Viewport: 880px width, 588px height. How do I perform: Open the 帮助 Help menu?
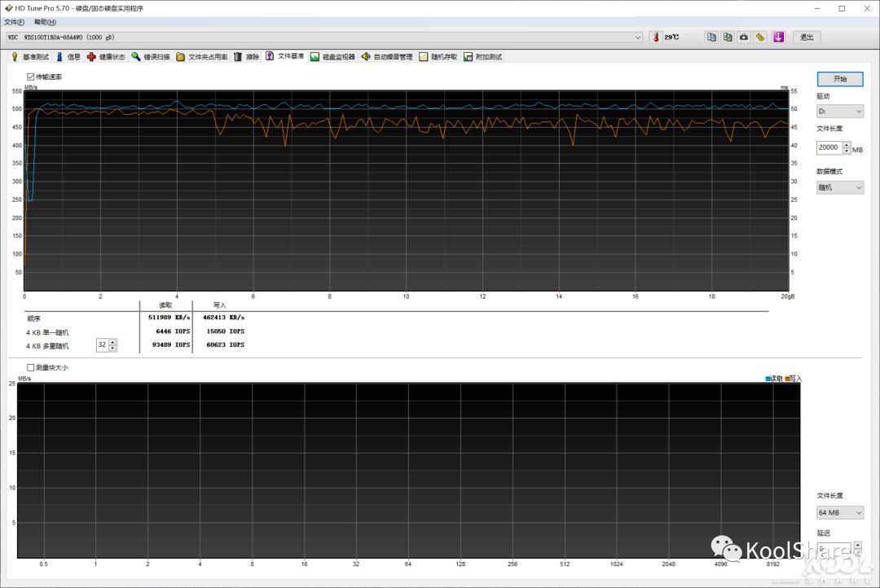point(45,22)
